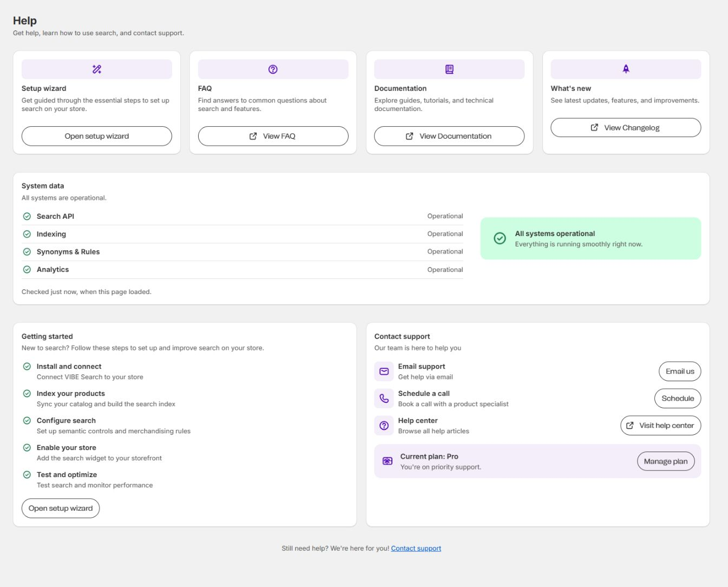The width and height of the screenshot is (728, 587).
Task: Click the question mark icon on FAQ card
Action: pyautogui.click(x=273, y=69)
